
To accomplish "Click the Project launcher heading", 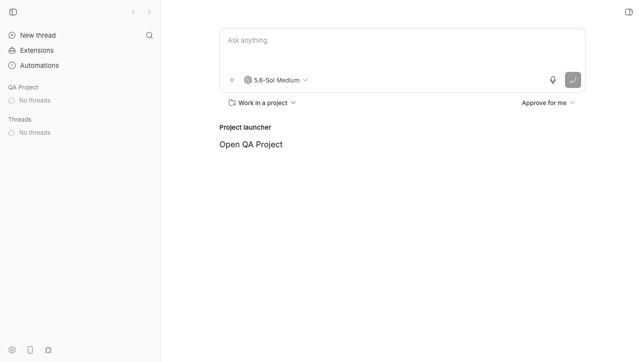I will point(245,127).
